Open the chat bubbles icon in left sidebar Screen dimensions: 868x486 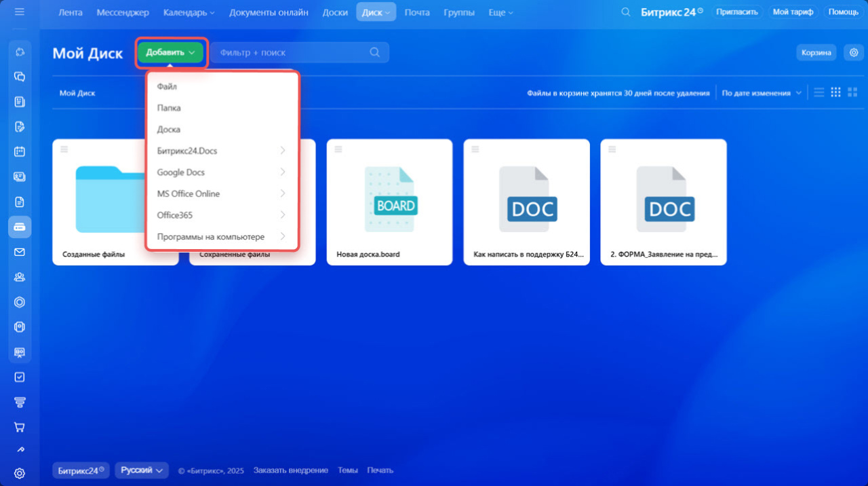tap(20, 77)
